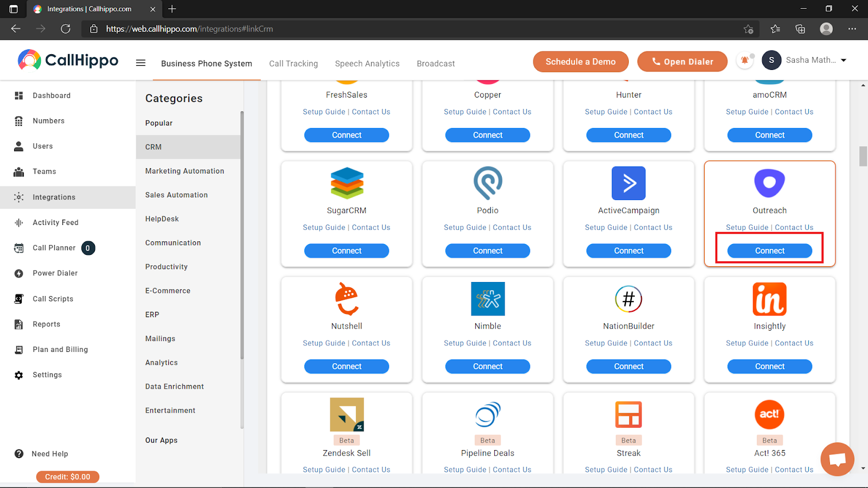
Task: Click the Reports document icon
Action: tap(19, 324)
